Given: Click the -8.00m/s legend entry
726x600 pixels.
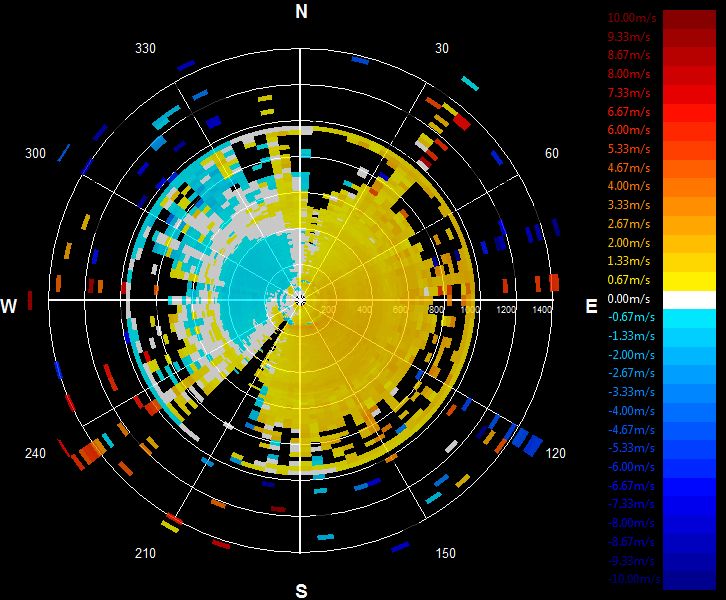Looking at the screenshot, I should pos(631,523).
